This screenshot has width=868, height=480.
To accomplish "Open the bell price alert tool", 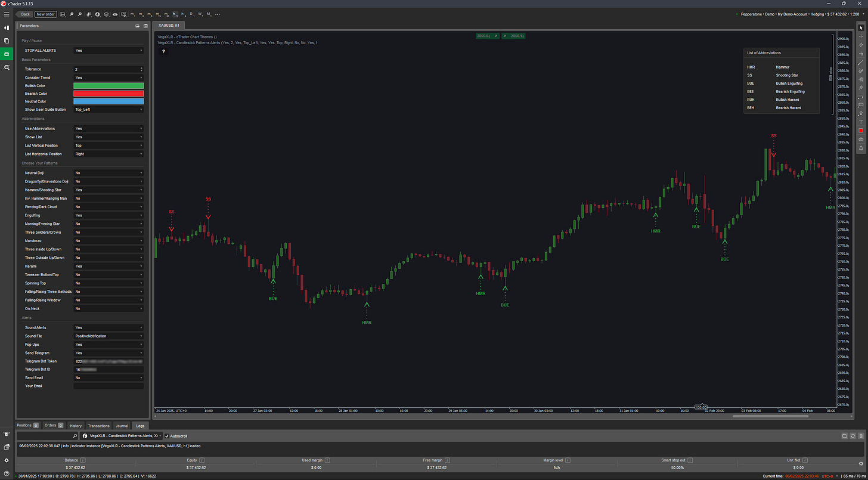I will (x=861, y=147).
